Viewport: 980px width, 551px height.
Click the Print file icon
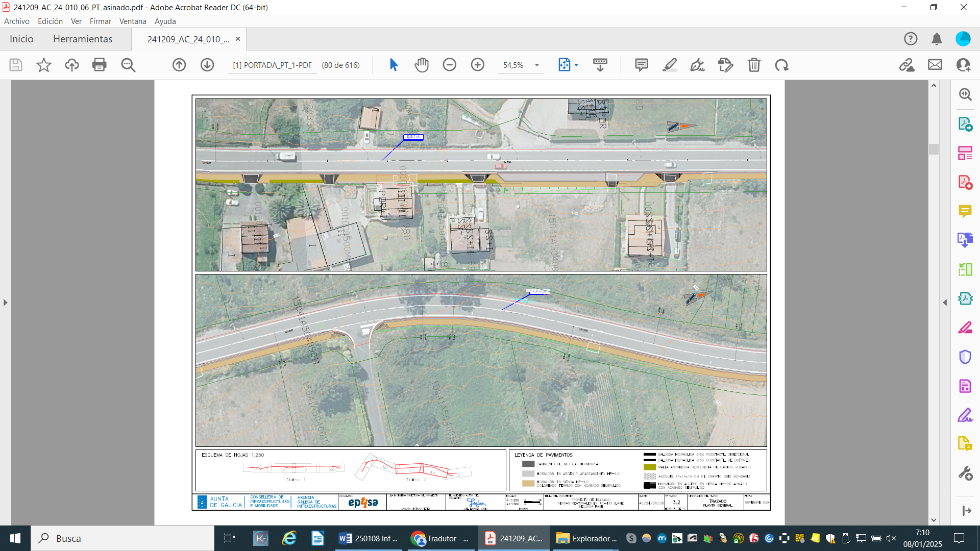pyautogui.click(x=99, y=65)
